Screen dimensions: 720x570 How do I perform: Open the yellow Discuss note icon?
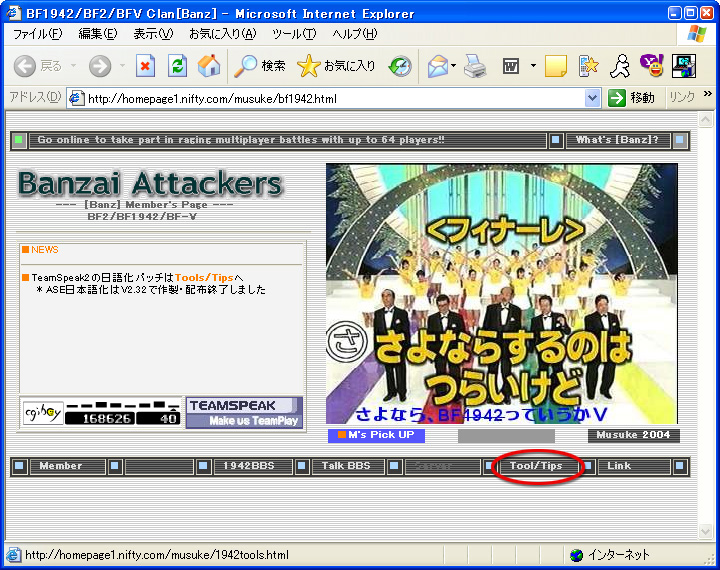(x=556, y=67)
